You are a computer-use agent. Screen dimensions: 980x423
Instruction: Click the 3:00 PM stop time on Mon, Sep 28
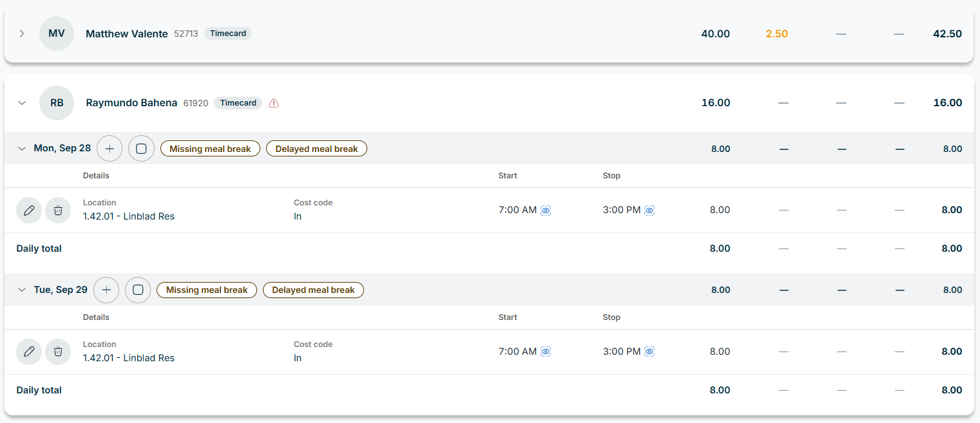(x=622, y=210)
